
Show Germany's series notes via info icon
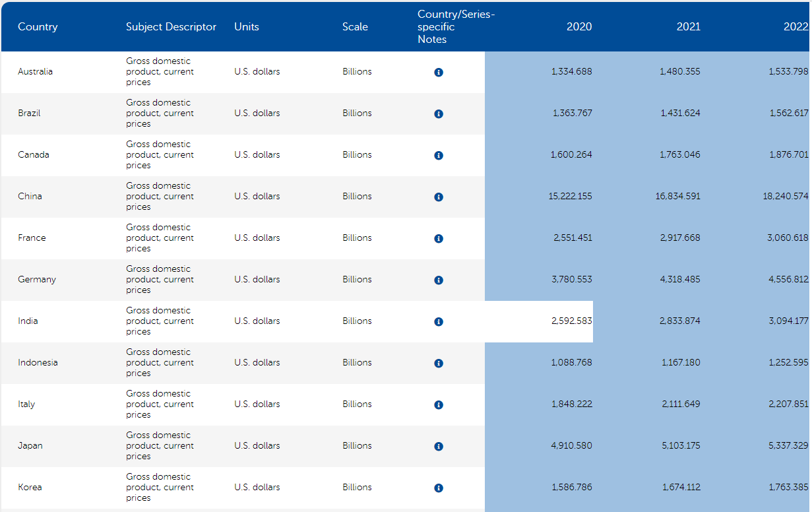coord(439,280)
